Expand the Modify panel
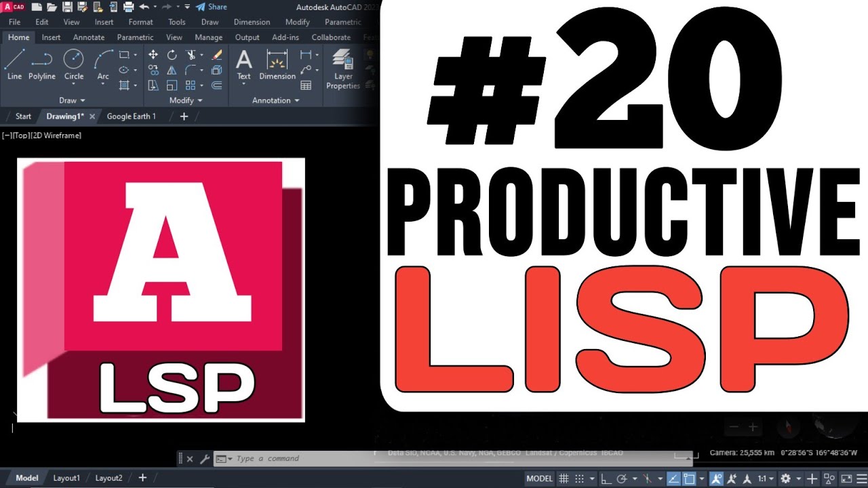868x488 pixels. [x=186, y=100]
